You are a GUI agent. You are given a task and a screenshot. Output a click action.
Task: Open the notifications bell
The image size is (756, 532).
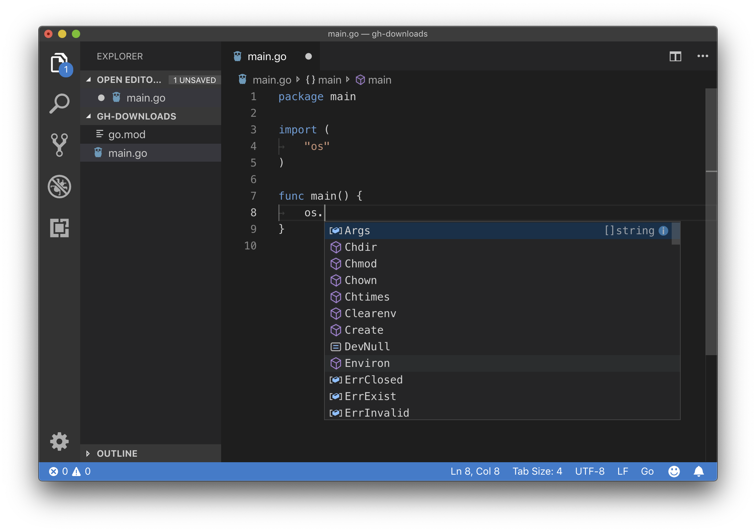tap(699, 471)
